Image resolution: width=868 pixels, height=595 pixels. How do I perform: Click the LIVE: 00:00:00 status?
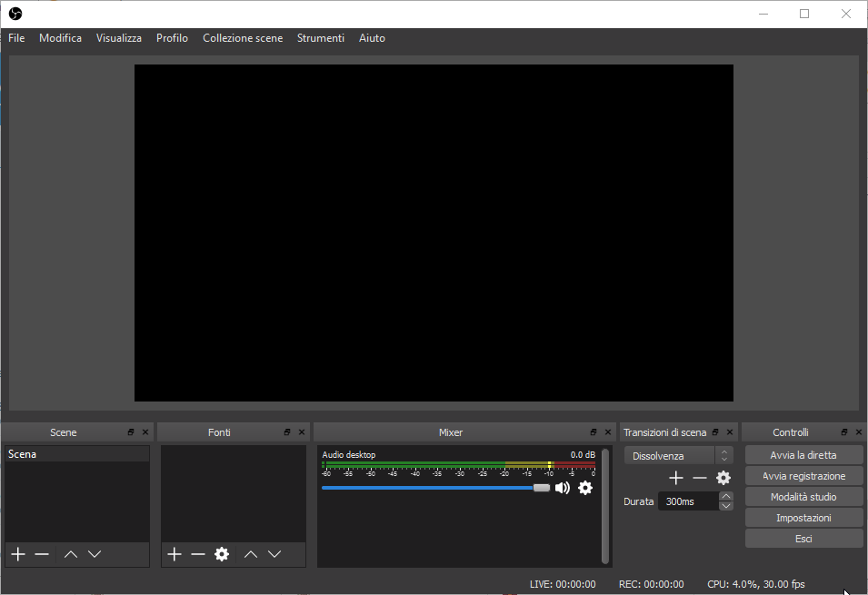click(x=563, y=584)
